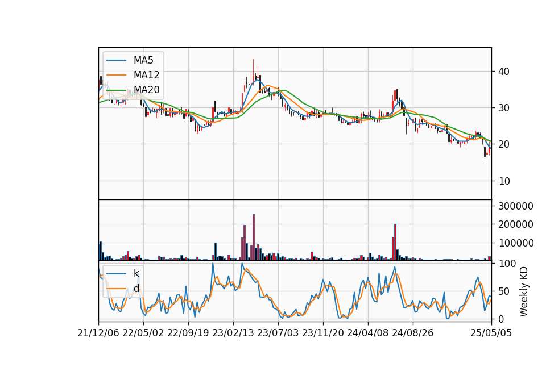
Task: Click the Weekly KD axis label
Action: pyautogui.click(x=523, y=291)
